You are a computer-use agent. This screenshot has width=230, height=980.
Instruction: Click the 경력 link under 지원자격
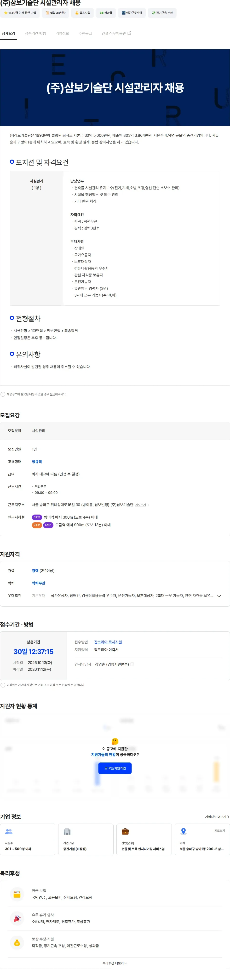(x=35, y=571)
